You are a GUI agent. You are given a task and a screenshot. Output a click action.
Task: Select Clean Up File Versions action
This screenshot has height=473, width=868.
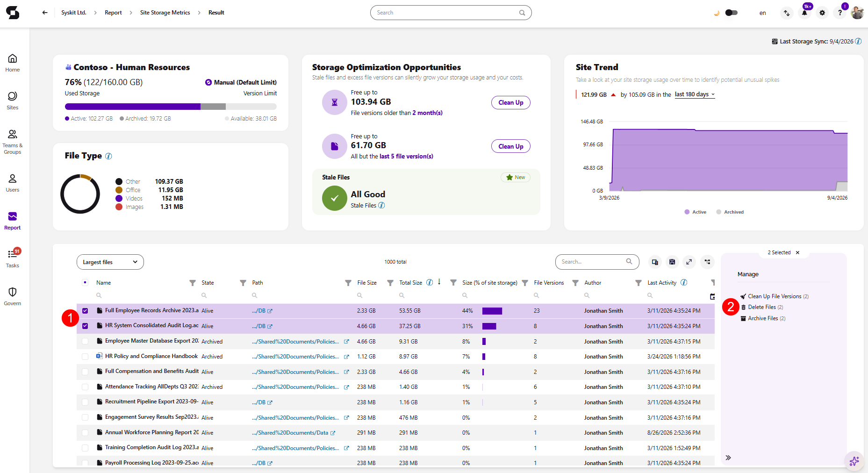(775, 296)
